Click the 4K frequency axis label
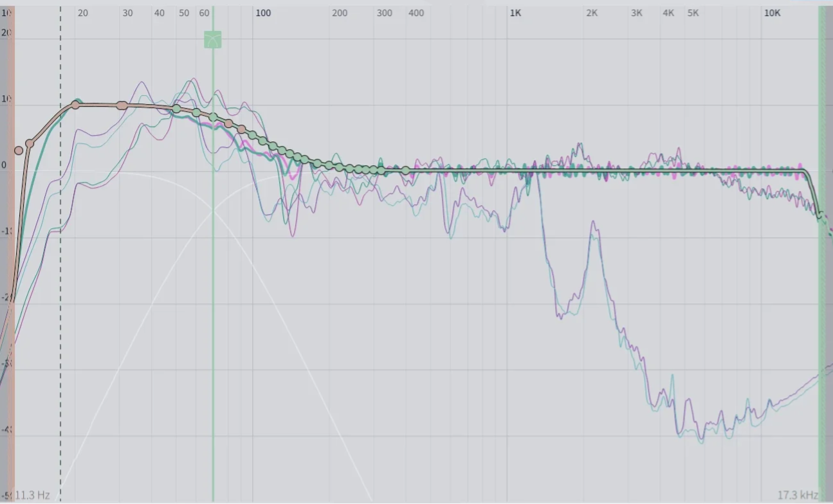Viewport: 833px width, 504px height. coord(668,13)
